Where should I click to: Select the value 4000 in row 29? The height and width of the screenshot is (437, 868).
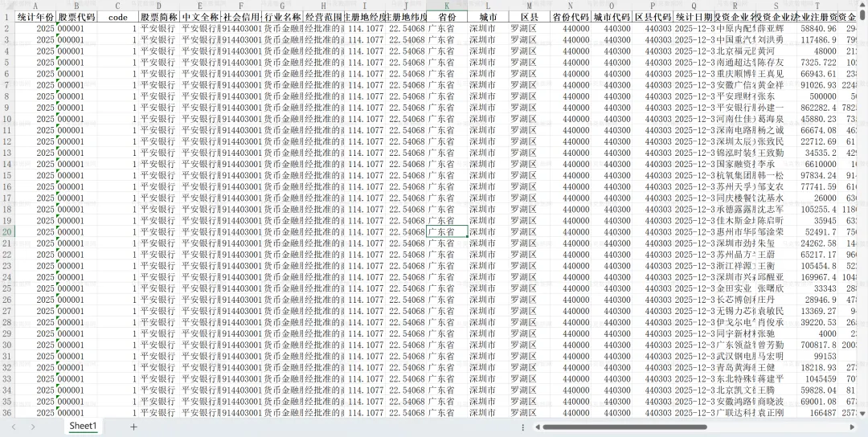pyautogui.click(x=817, y=333)
